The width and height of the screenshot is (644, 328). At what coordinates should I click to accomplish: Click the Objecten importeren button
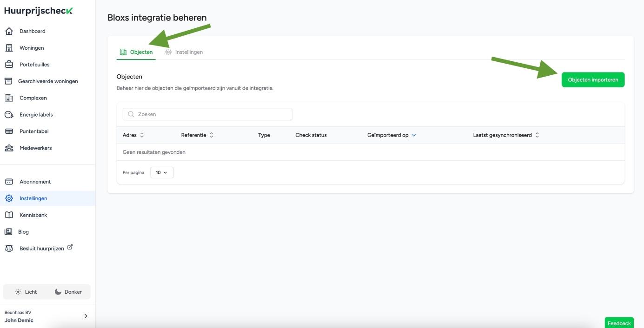point(593,79)
